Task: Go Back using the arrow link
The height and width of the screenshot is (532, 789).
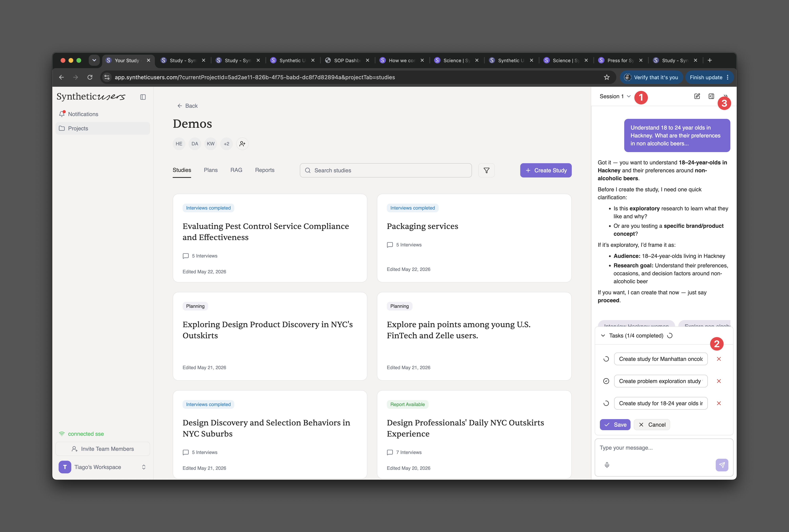Action: tap(187, 106)
